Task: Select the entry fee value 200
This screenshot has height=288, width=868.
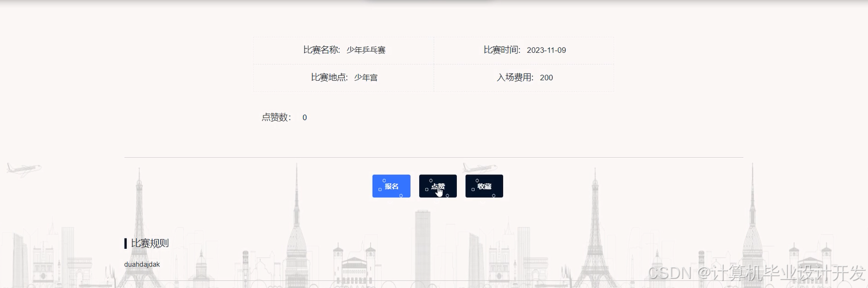Action: click(x=546, y=78)
